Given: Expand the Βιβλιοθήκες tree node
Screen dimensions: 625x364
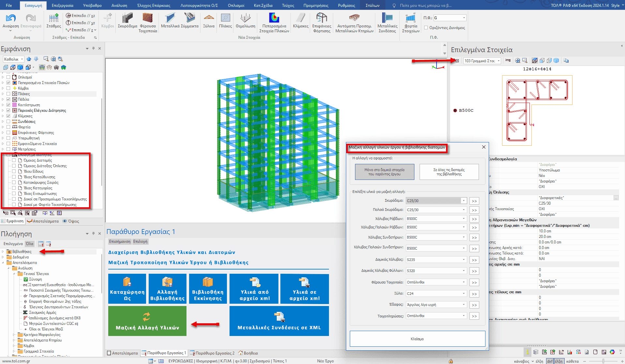Looking at the screenshot, I should tap(3, 252).
